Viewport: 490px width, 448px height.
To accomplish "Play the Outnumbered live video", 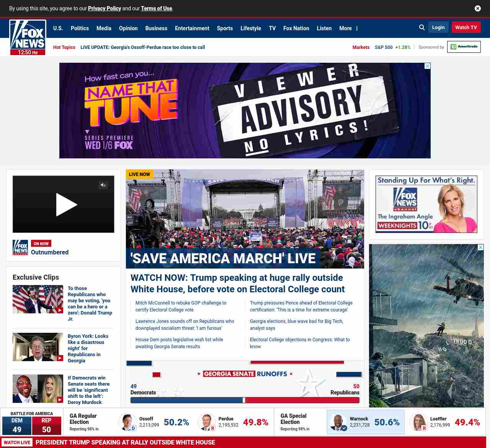I will (66, 205).
